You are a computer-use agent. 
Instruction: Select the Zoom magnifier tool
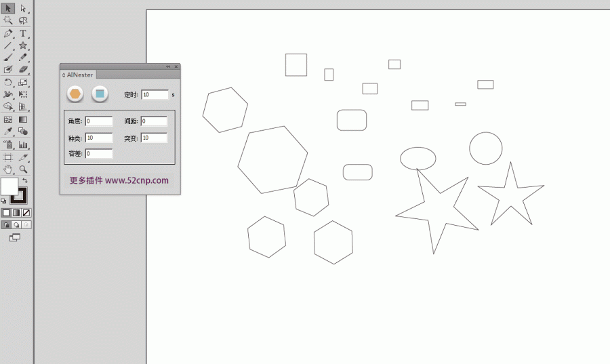23,169
